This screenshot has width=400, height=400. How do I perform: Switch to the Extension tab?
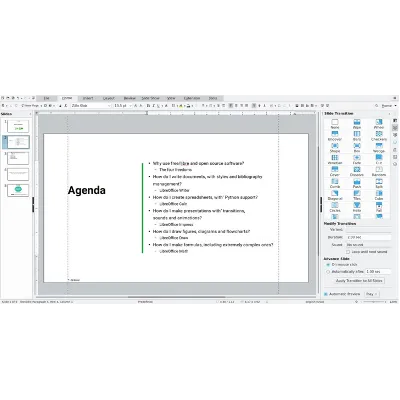[192, 98]
